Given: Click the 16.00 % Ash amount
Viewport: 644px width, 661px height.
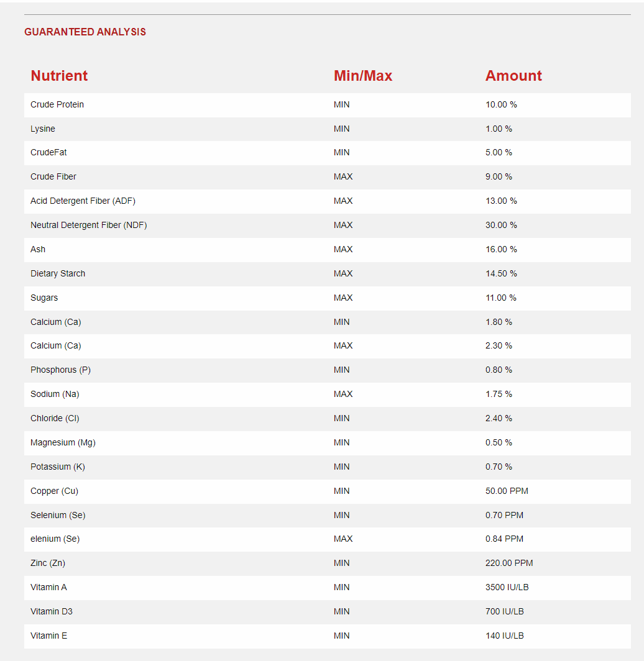Looking at the screenshot, I should pos(501,249).
